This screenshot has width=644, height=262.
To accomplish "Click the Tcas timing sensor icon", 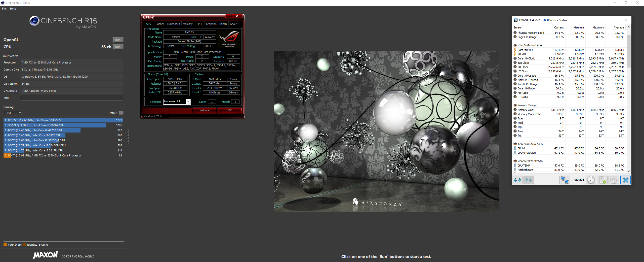I will (x=515, y=118).
